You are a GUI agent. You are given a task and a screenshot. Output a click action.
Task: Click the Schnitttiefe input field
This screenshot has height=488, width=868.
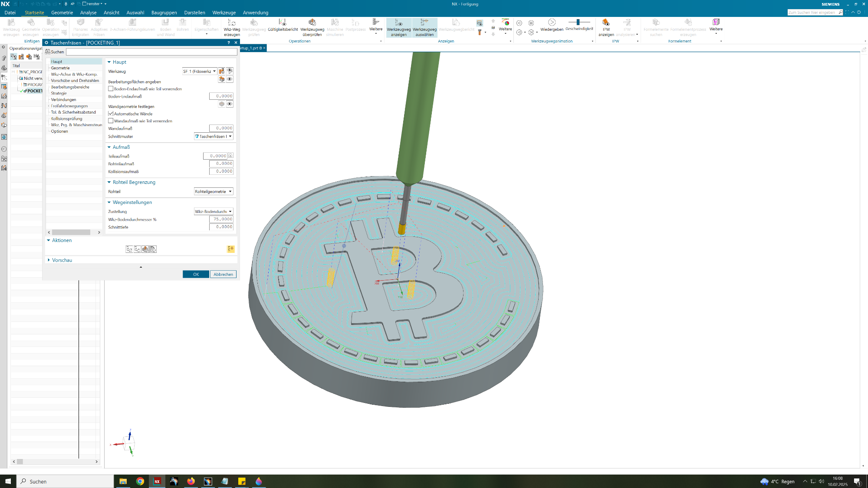[x=221, y=227]
